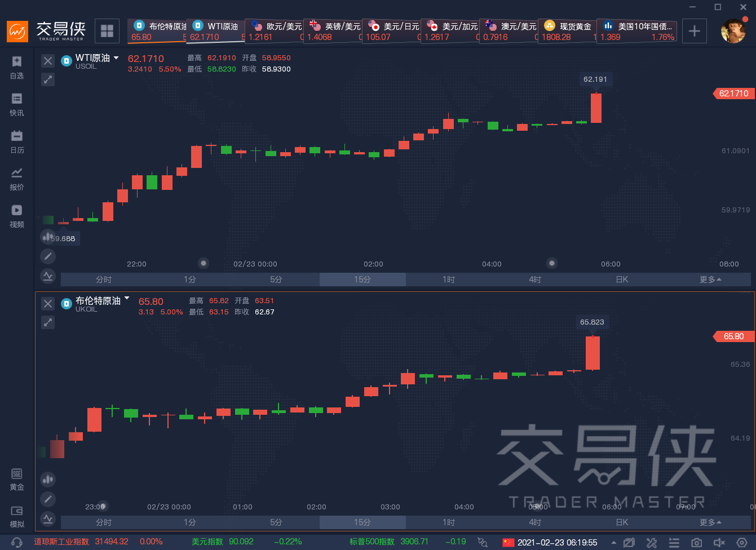Switch to the 欧元/美元 tab

275,31
